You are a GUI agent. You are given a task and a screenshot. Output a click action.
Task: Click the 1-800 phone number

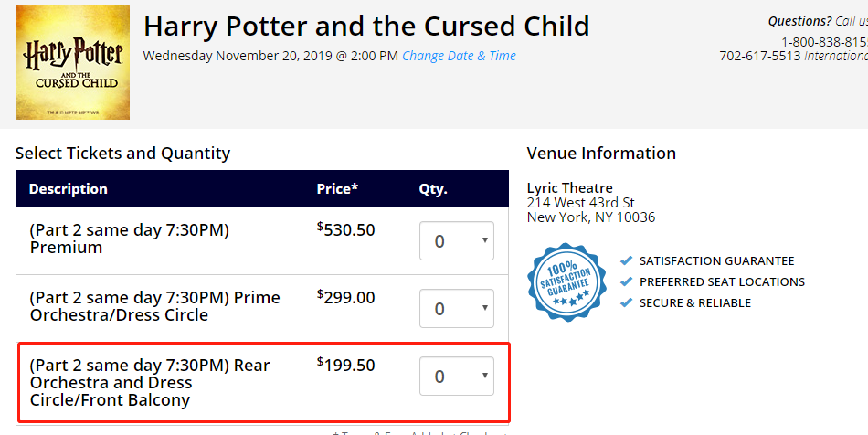point(824,42)
